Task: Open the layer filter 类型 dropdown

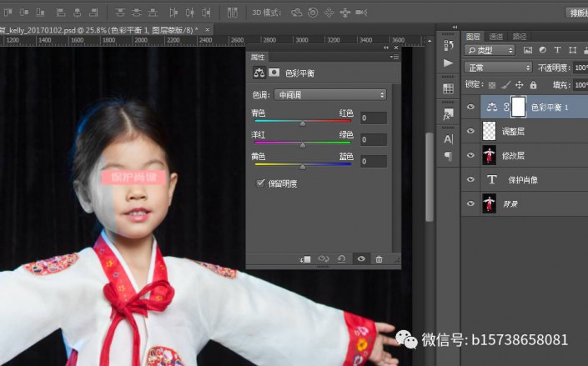Action: pyautogui.click(x=490, y=50)
